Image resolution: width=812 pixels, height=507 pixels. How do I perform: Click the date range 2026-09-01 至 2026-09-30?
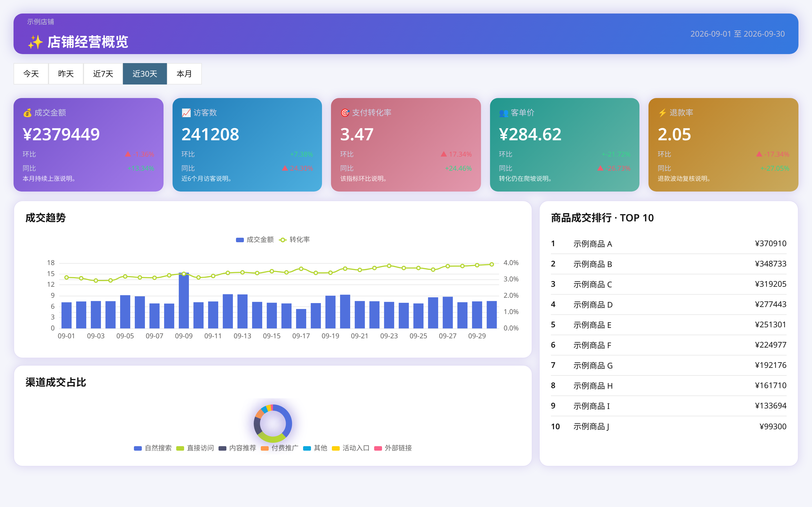(738, 34)
